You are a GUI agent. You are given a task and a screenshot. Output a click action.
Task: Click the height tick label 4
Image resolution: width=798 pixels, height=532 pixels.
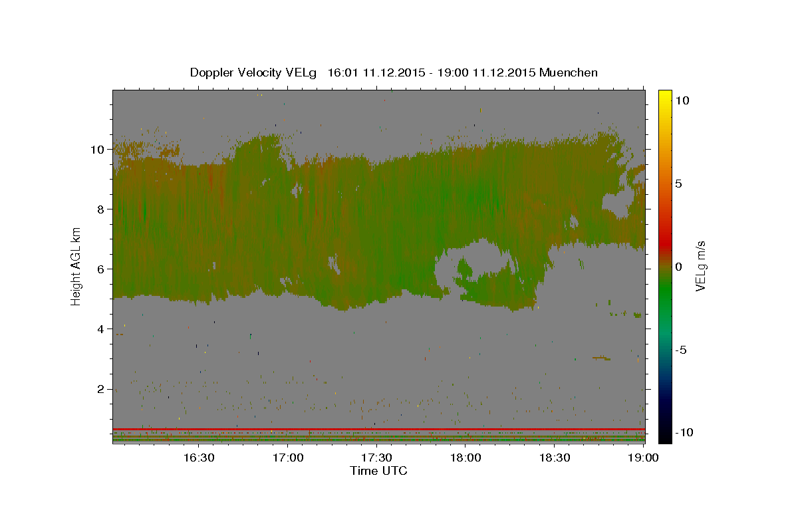(x=102, y=329)
